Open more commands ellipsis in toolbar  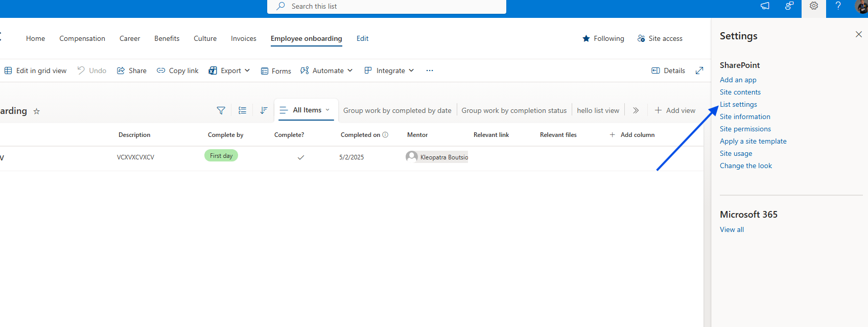[x=430, y=71]
